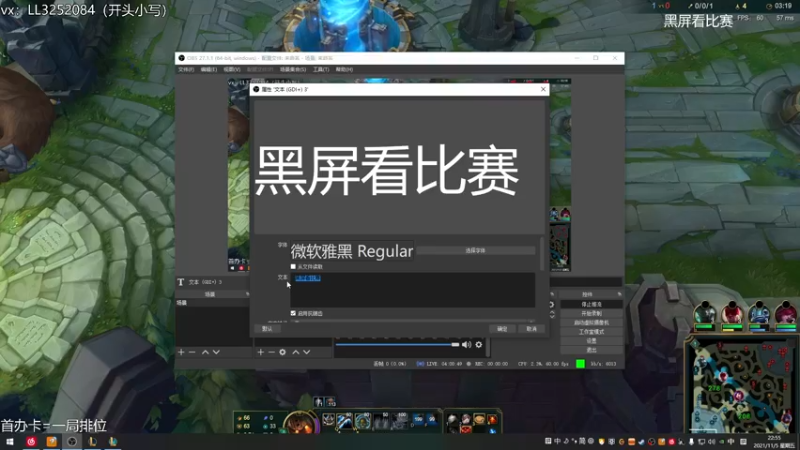Close the text (GDI+) properties dialog
This screenshot has width=800, height=450.
(x=543, y=89)
